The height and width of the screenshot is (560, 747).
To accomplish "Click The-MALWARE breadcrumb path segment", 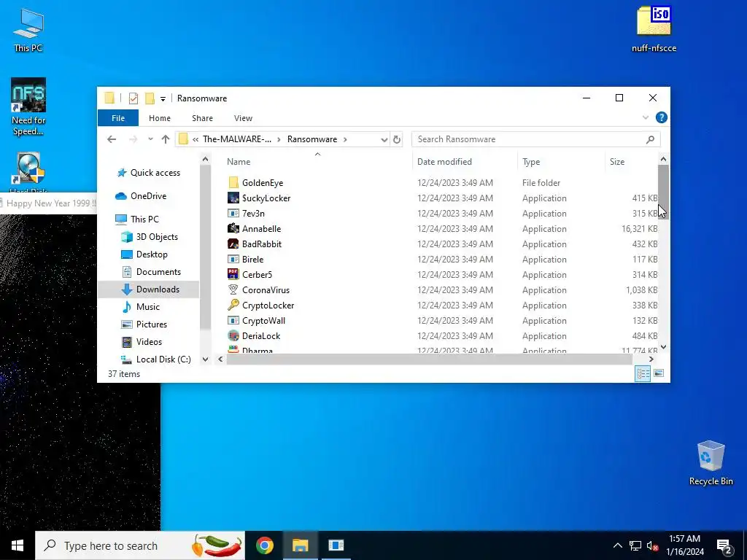I will pyautogui.click(x=237, y=139).
